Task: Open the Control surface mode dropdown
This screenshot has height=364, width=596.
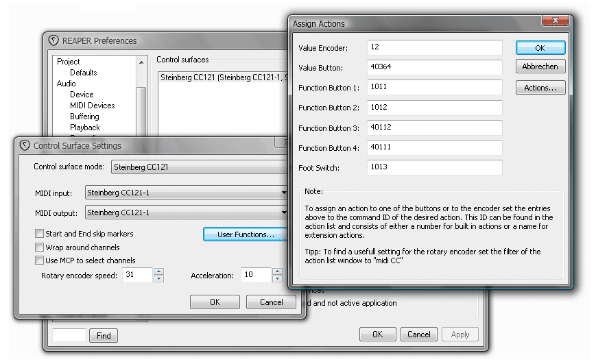Action: [199, 167]
